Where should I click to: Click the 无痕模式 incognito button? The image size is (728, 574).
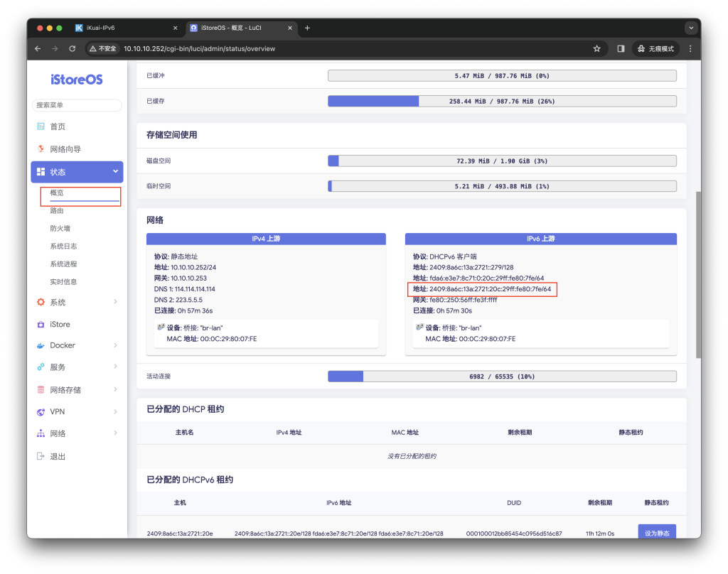click(x=655, y=49)
